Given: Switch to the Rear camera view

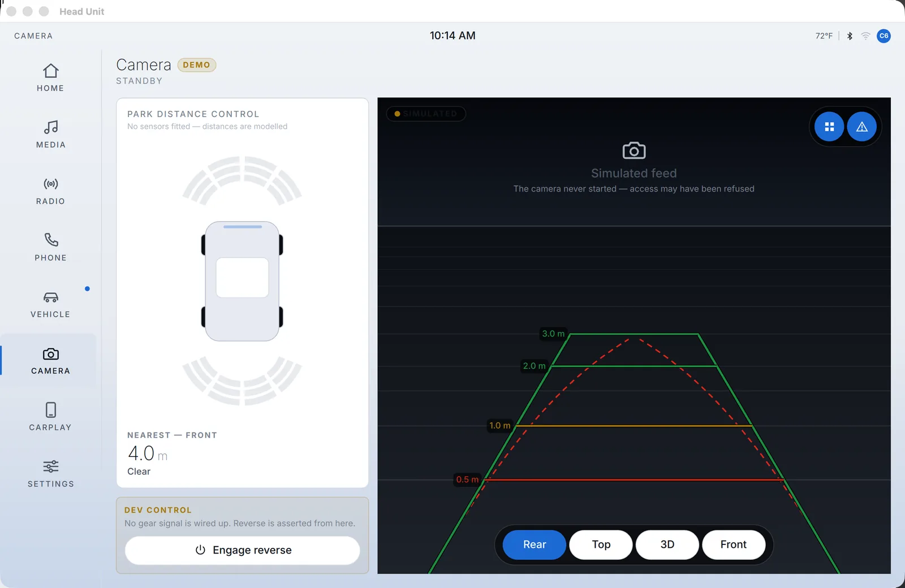Looking at the screenshot, I should [535, 544].
